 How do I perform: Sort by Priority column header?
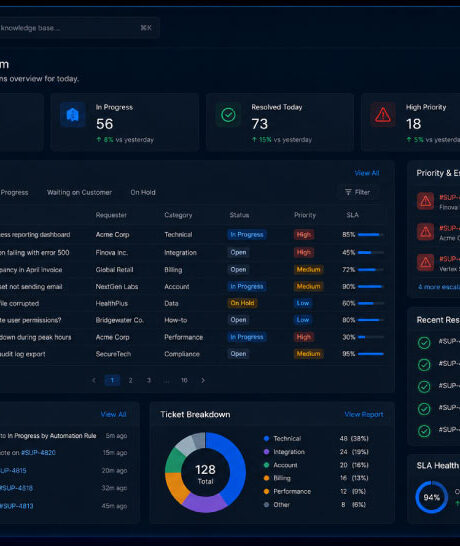305,215
